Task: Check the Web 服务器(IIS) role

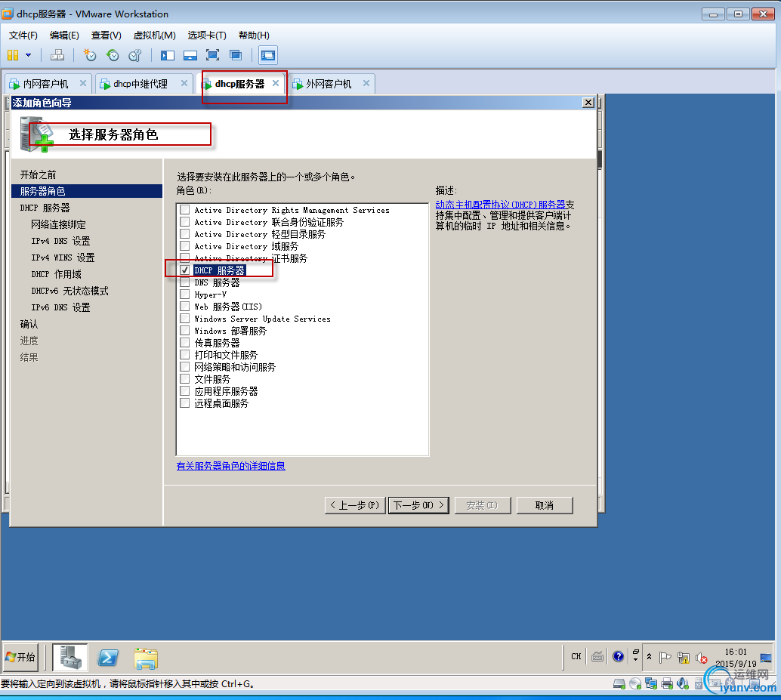Action: (185, 306)
